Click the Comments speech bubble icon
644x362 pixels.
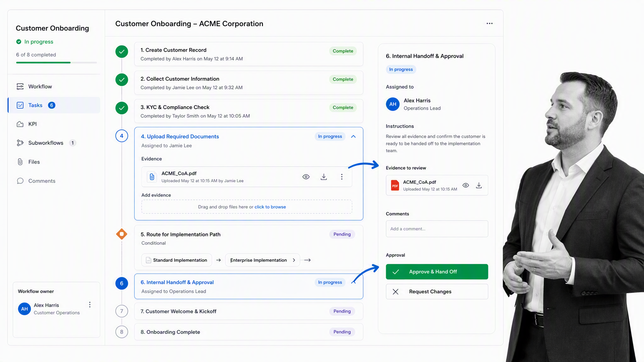click(20, 181)
